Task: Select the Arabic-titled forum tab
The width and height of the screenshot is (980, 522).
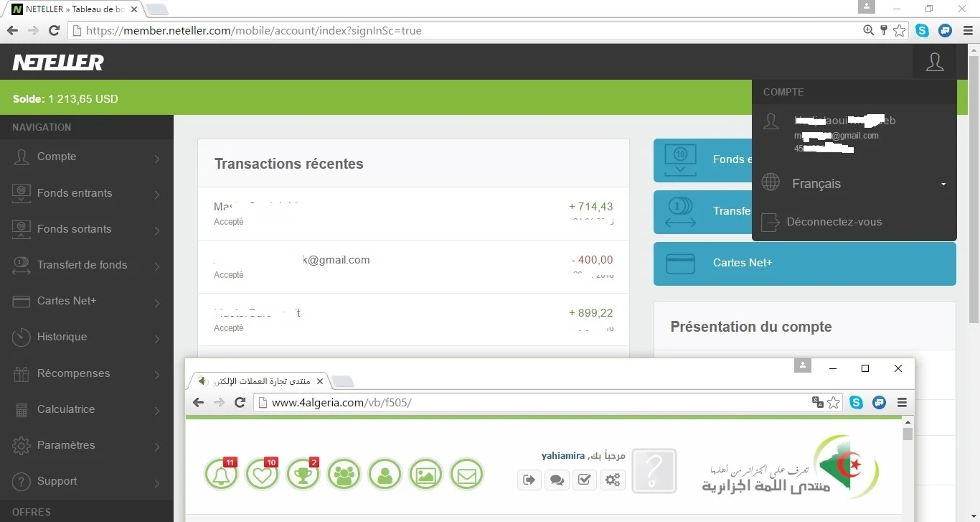Action: point(260,381)
